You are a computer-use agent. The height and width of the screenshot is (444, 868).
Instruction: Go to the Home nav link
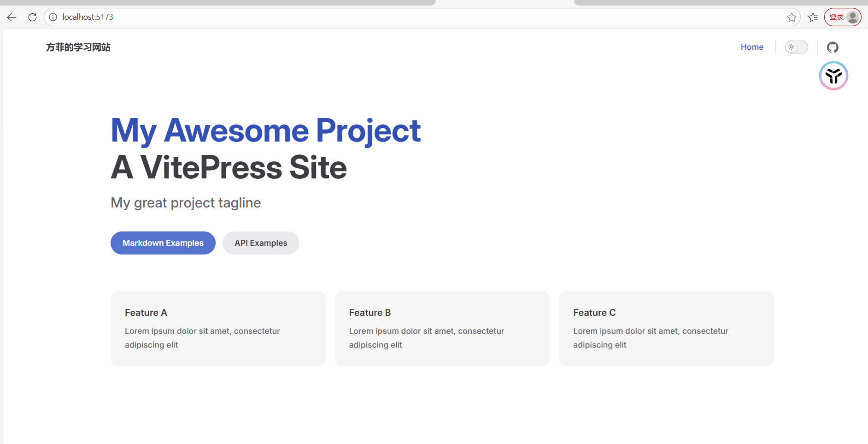click(x=752, y=47)
